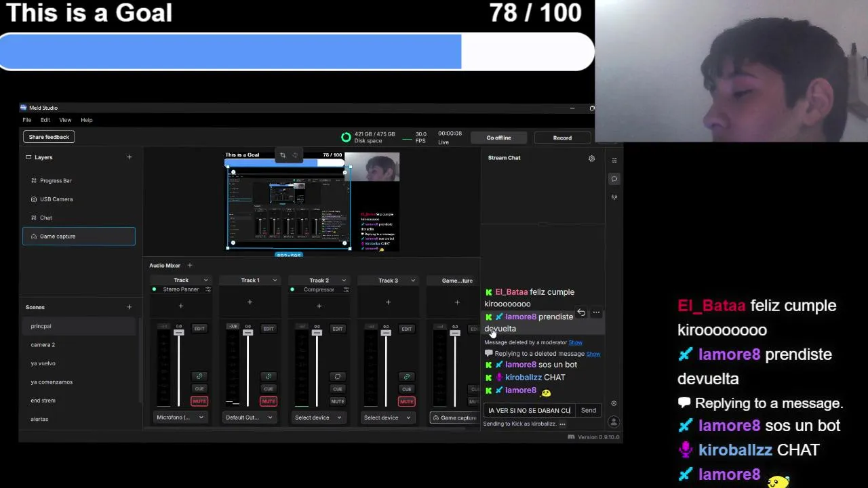The width and height of the screenshot is (868, 488).
Task: Add an effect to Track 2 below Compressor
Action: click(319, 306)
